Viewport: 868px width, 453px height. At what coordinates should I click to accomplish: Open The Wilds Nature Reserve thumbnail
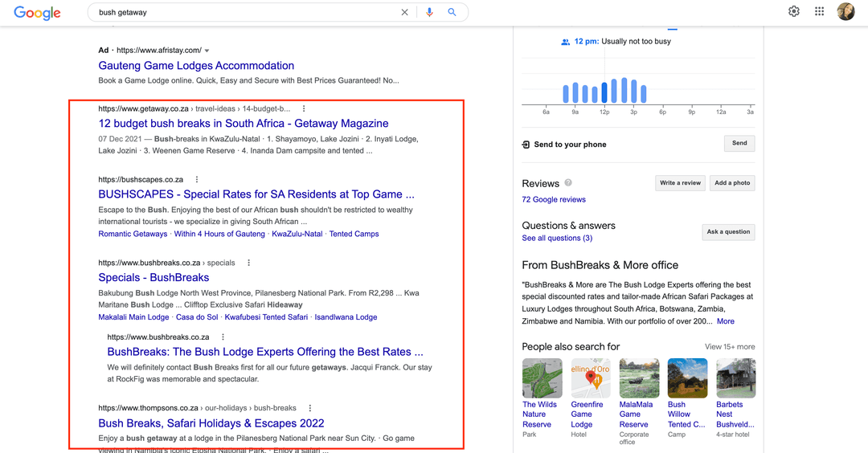click(542, 378)
